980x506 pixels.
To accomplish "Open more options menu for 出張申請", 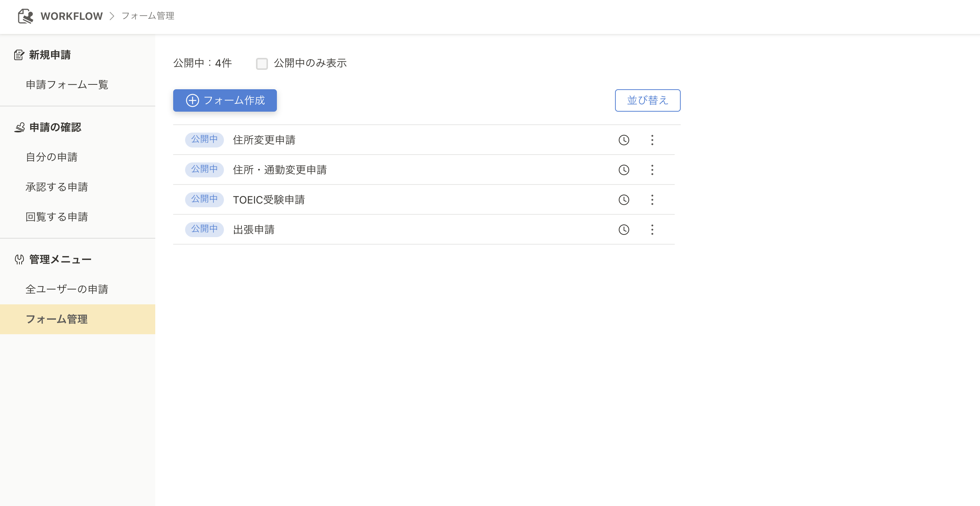I will click(x=652, y=230).
